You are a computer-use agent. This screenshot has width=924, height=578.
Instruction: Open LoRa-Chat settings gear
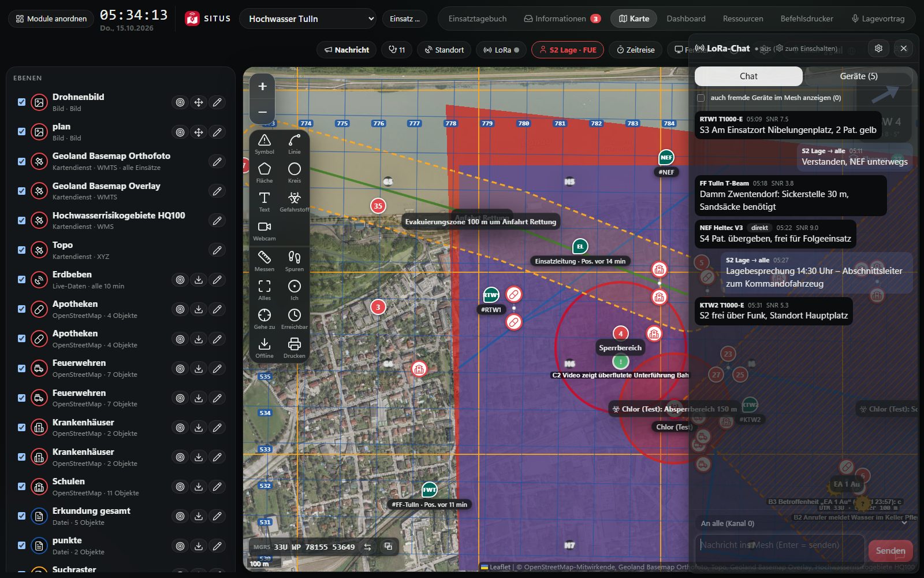point(878,49)
